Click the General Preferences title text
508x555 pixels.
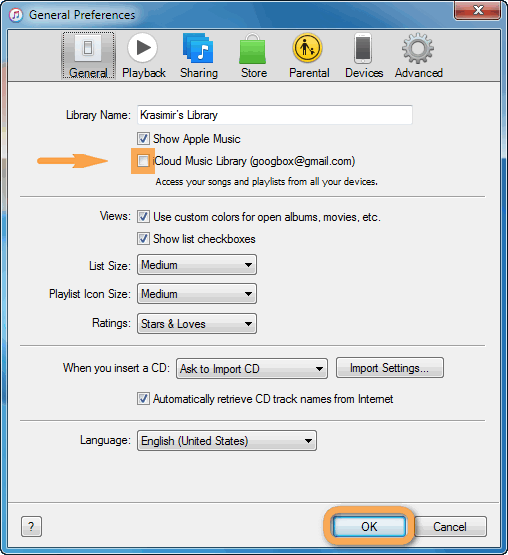[x=82, y=15]
